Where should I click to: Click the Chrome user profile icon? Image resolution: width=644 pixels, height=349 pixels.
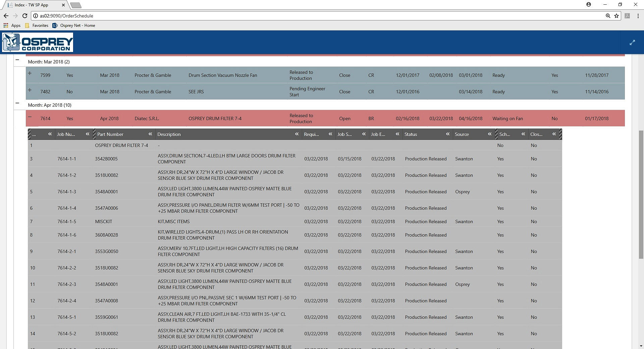click(589, 5)
